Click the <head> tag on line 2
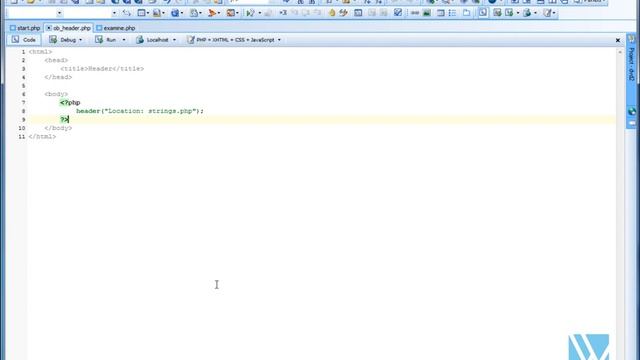The height and width of the screenshot is (360, 640). (x=56, y=60)
